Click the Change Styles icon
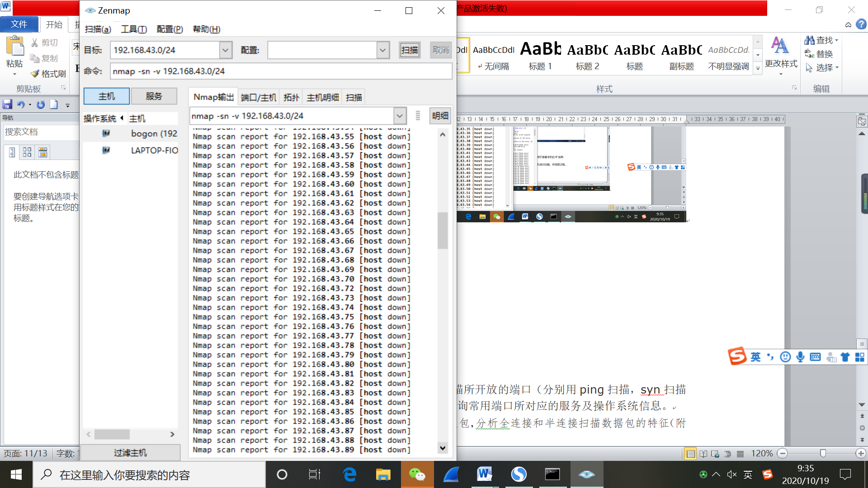The image size is (868, 488). [x=780, y=46]
